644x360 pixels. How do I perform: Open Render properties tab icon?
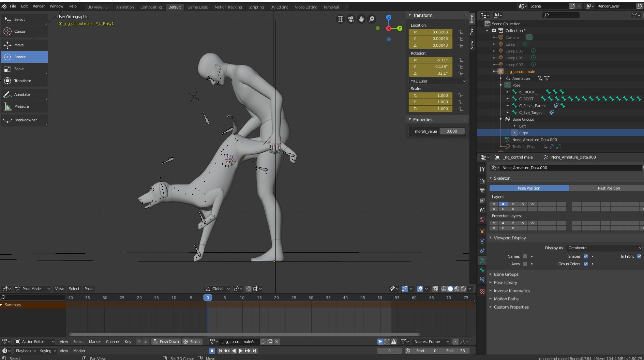pyautogui.click(x=482, y=181)
